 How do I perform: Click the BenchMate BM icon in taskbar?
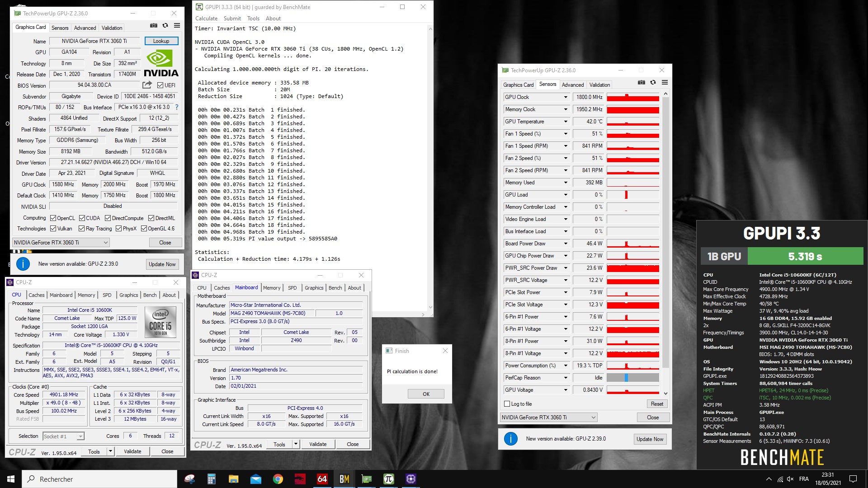point(344,479)
